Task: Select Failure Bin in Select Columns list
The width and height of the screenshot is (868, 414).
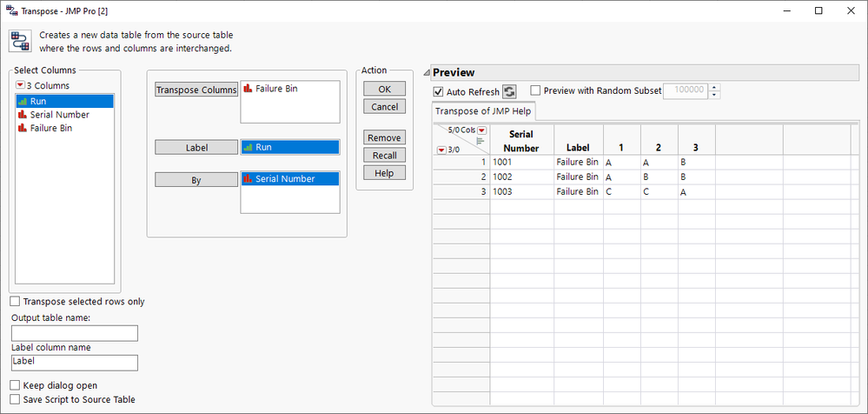Action: [65, 128]
